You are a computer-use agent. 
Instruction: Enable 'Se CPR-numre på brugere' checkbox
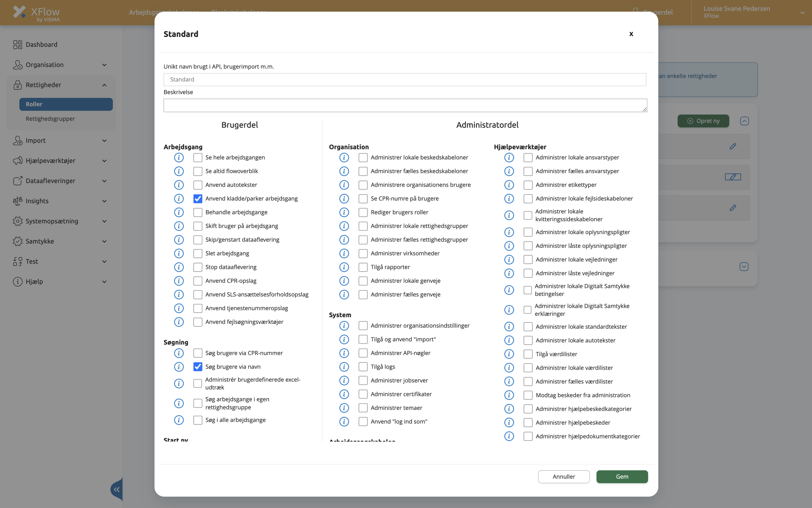(x=363, y=198)
